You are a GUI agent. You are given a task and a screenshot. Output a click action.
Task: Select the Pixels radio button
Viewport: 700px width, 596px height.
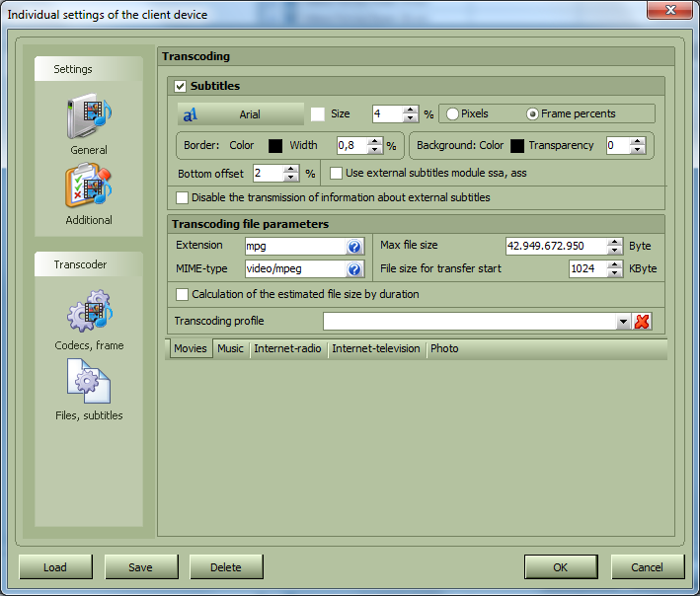tap(452, 113)
